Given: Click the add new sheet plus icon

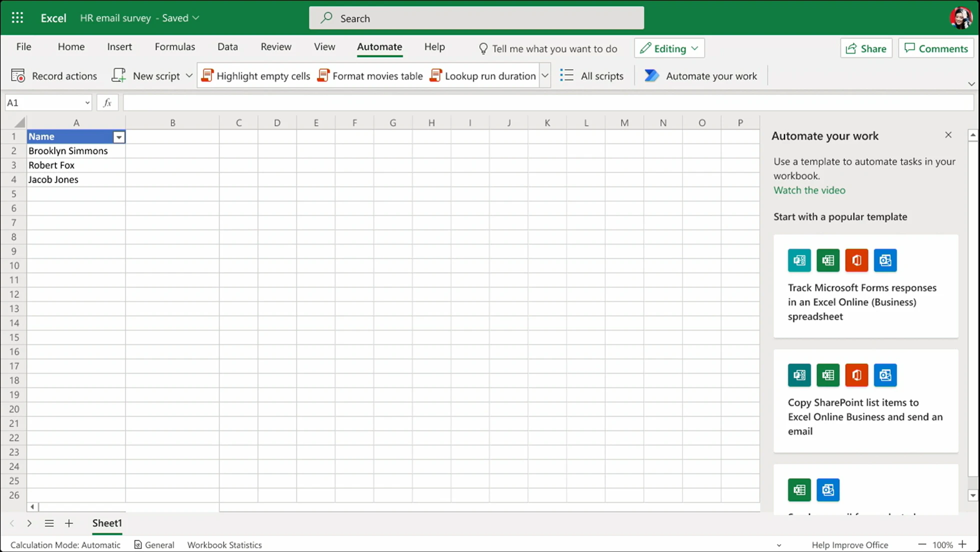Looking at the screenshot, I should coord(69,523).
